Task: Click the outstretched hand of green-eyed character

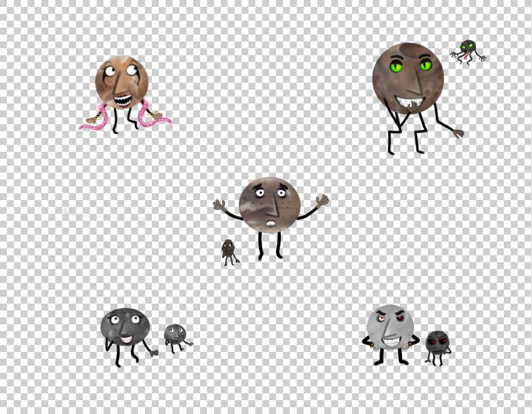Action: tap(458, 133)
